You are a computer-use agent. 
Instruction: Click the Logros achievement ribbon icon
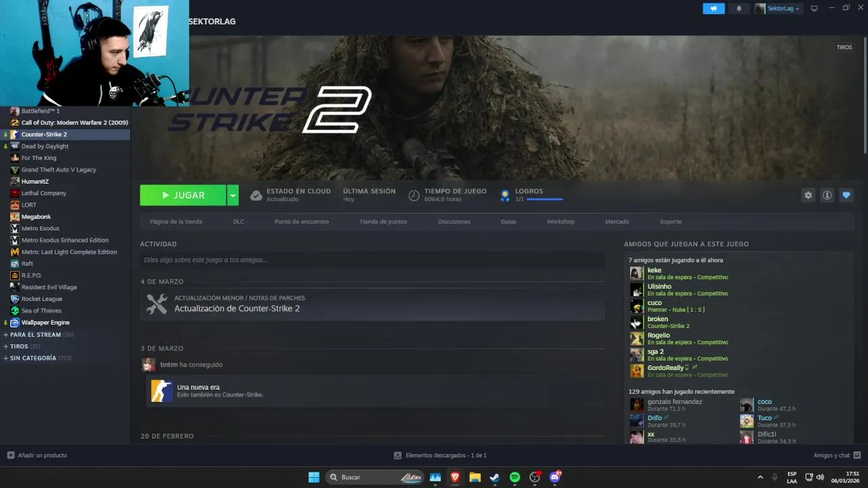(505, 195)
